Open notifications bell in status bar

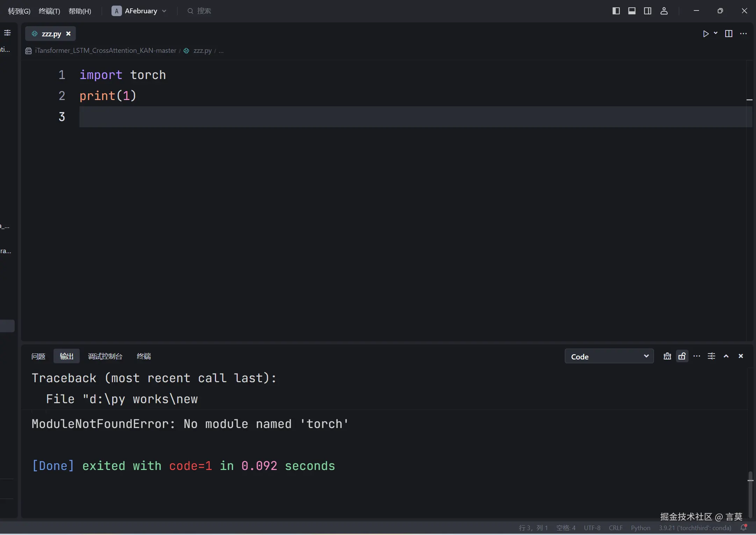point(744,527)
